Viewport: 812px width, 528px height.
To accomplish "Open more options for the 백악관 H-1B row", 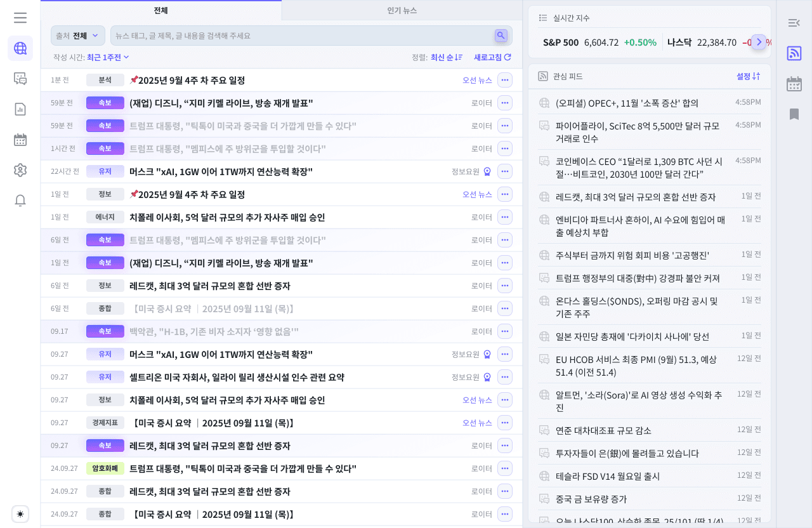I will click(x=505, y=331).
